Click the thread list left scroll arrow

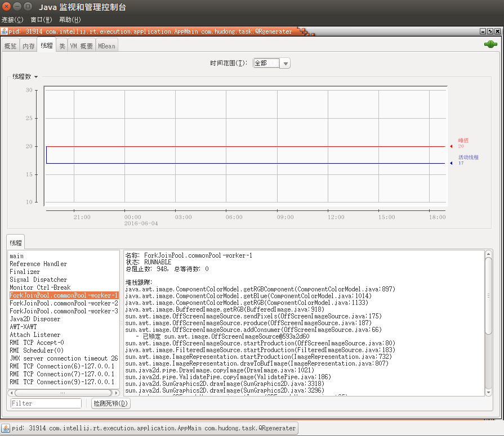tap(12, 393)
